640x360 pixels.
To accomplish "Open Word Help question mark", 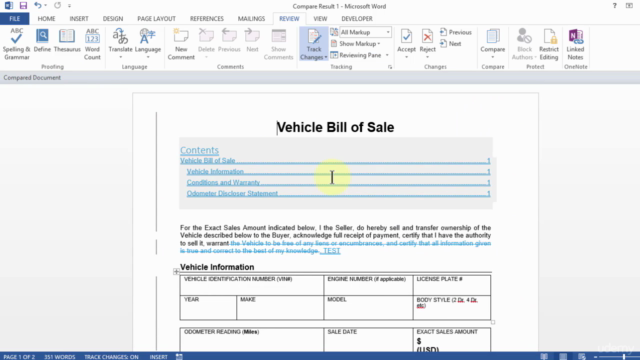I will (614, 6).
